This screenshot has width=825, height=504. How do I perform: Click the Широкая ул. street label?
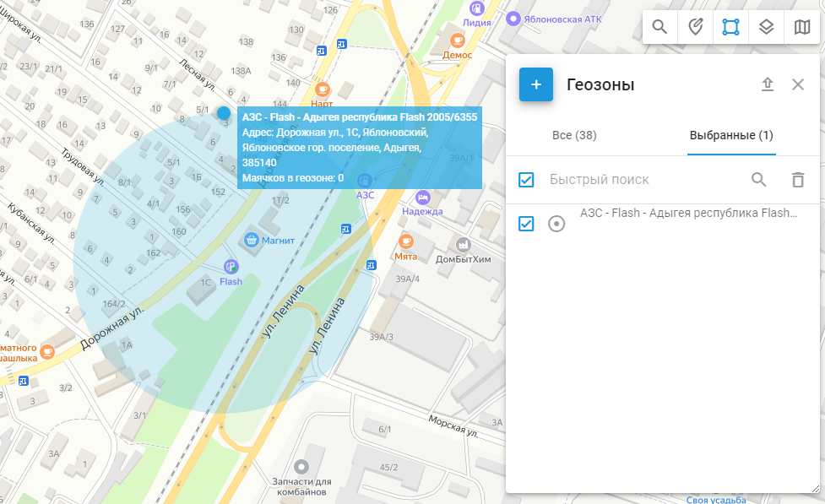[x=21, y=24]
